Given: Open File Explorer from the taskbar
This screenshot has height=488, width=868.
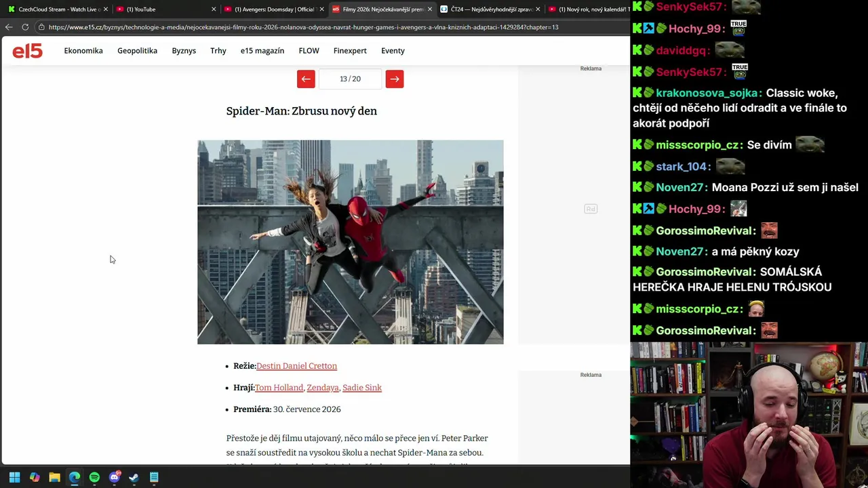Looking at the screenshot, I should (x=54, y=477).
